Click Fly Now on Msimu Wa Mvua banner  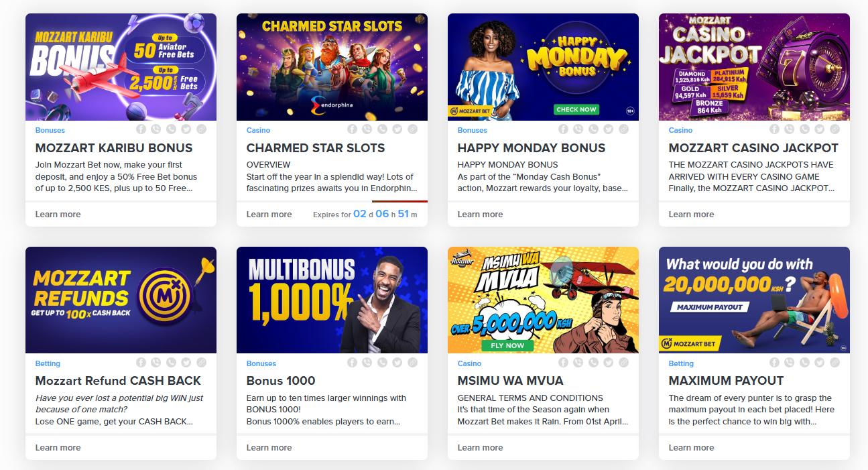tap(507, 345)
